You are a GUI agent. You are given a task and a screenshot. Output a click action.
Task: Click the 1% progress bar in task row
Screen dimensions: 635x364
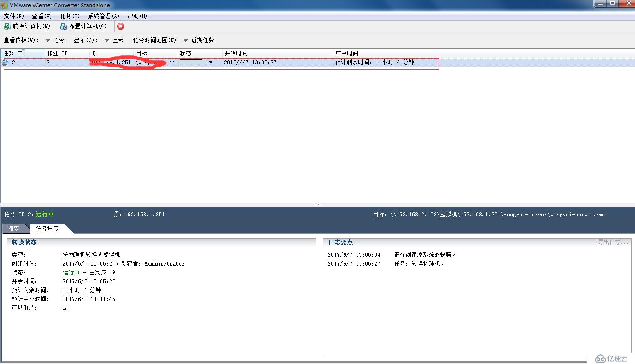click(x=191, y=63)
